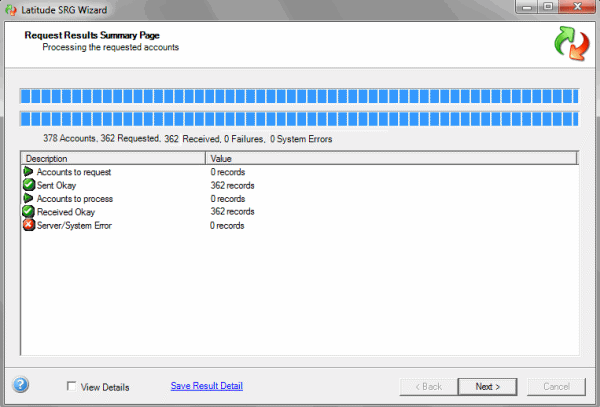Image resolution: width=600 pixels, height=407 pixels.
Task: Click the 362 records value for Sent Okay
Action: [232, 186]
